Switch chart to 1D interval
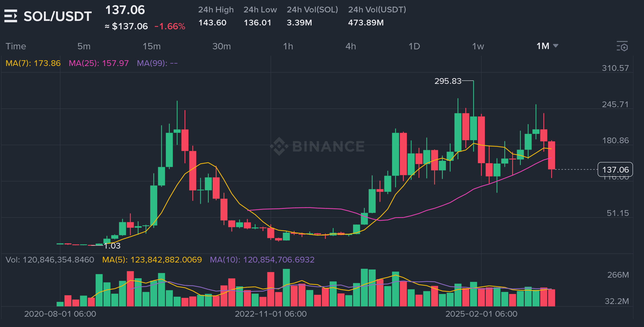 (x=414, y=46)
